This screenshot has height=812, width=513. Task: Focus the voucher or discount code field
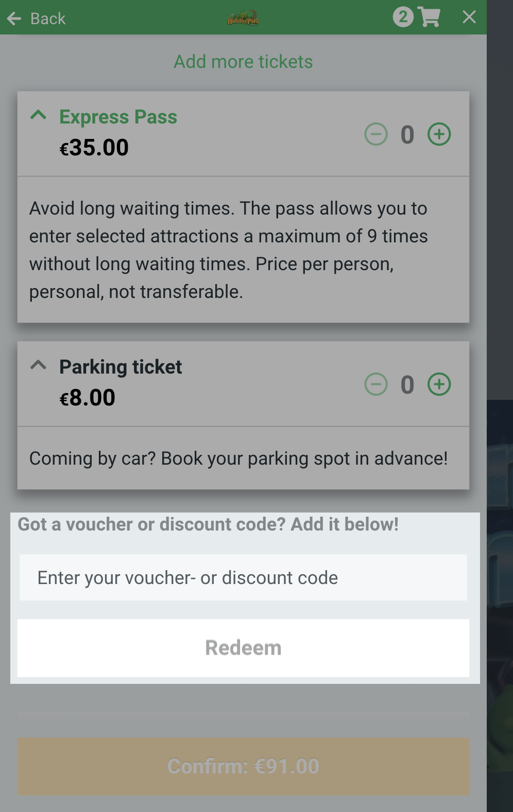click(x=243, y=577)
